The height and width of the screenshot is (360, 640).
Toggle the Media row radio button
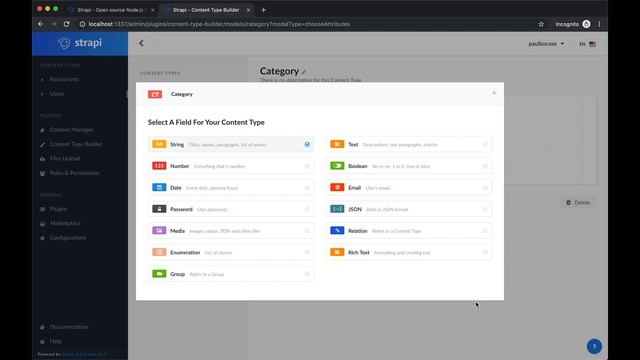(x=307, y=231)
